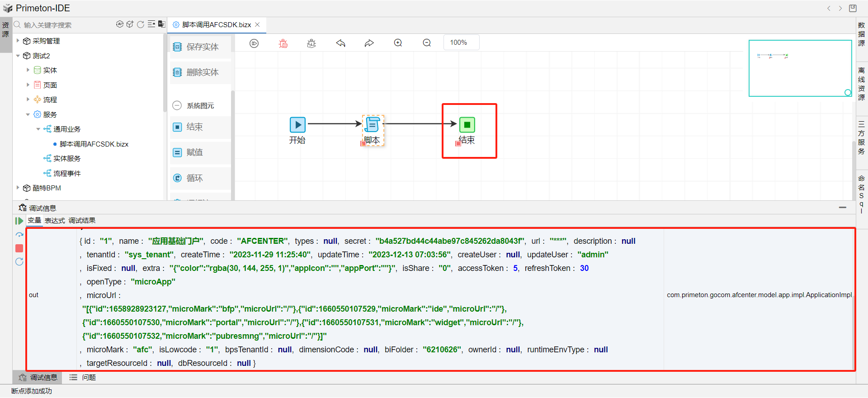Click the red debug bug icon
The image size is (868, 398).
click(x=283, y=43)
